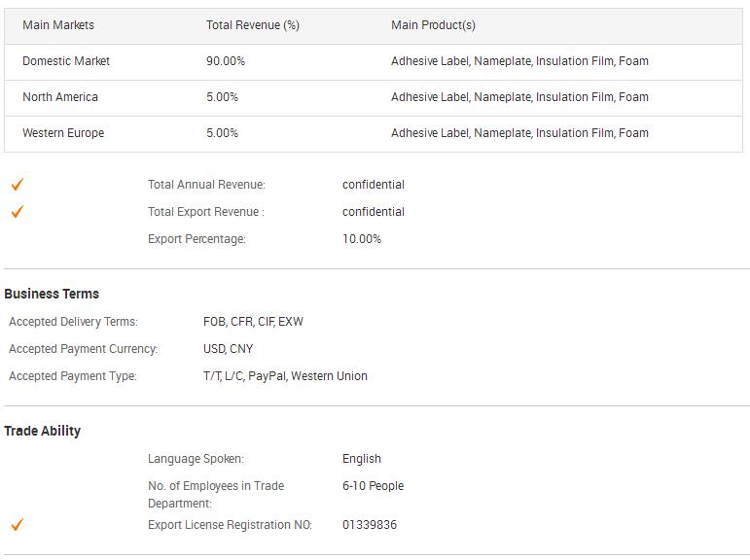Click the Business Terms section heading
This screenshot has width=750, height=560.
point(52,294)
